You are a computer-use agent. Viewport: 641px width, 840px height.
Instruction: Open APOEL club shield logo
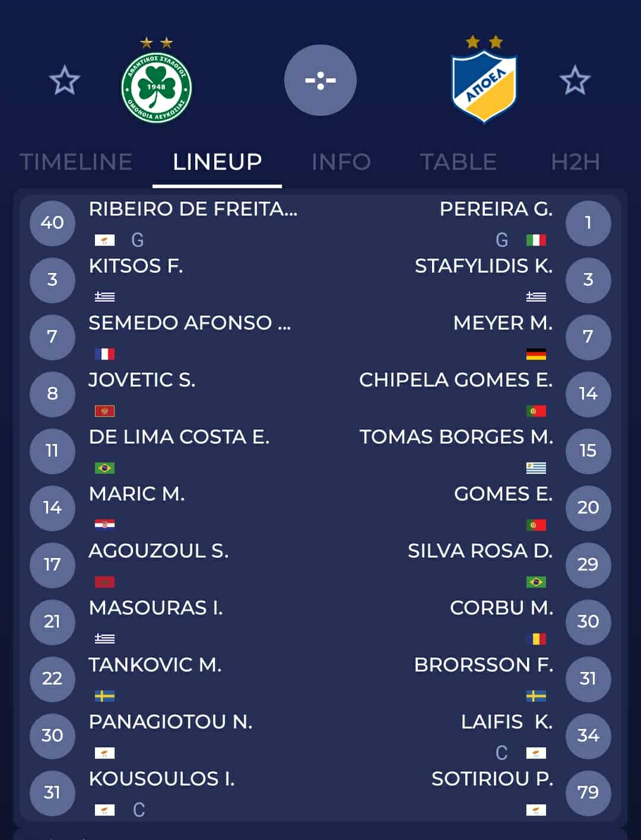coord(484,87)
